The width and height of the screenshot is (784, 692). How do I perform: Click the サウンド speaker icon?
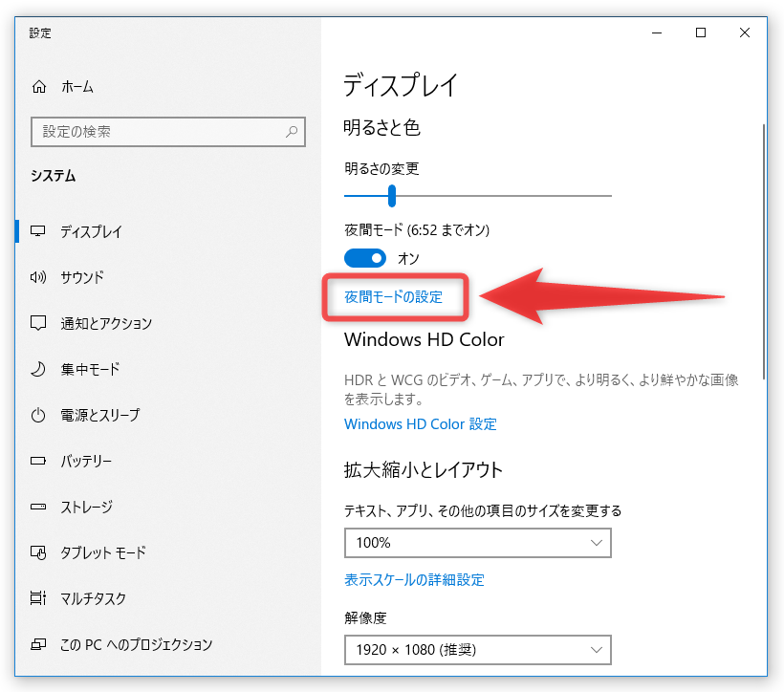click(x=38, y=277)
